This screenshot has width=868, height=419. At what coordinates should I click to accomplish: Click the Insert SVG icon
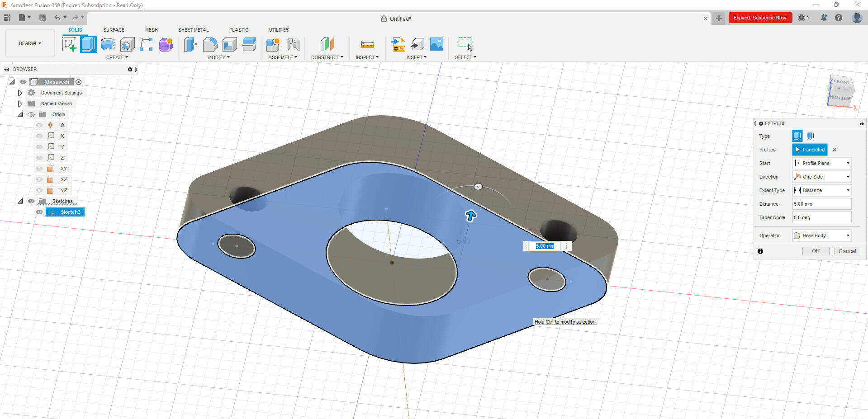pyautogui.click(x=398, y=44)
